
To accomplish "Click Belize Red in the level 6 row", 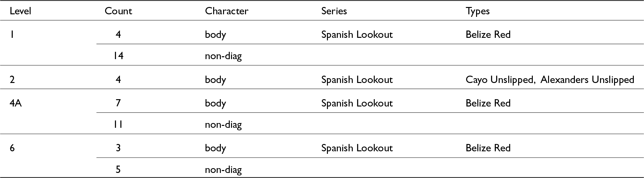I will [488, 148].
